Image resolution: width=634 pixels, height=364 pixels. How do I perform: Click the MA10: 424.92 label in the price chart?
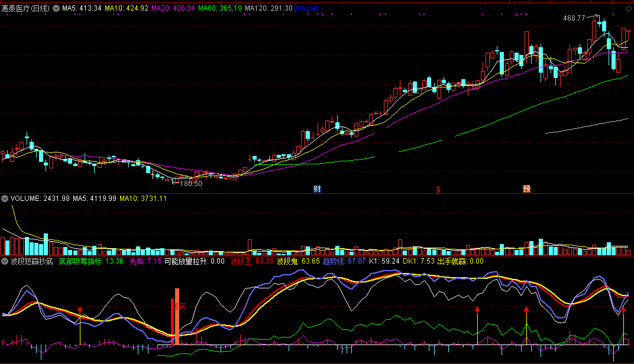(x=127, y=8)
